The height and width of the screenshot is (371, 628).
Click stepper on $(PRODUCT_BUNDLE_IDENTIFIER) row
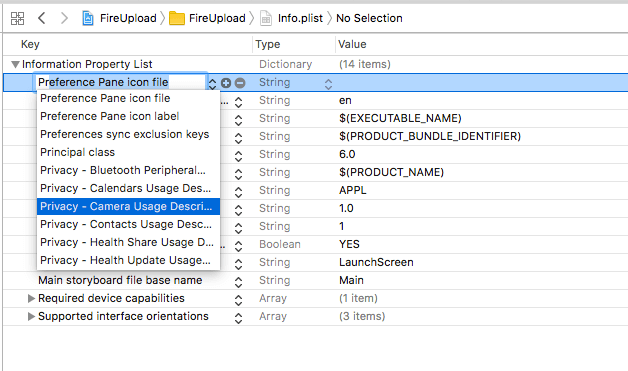pos(238,138)
